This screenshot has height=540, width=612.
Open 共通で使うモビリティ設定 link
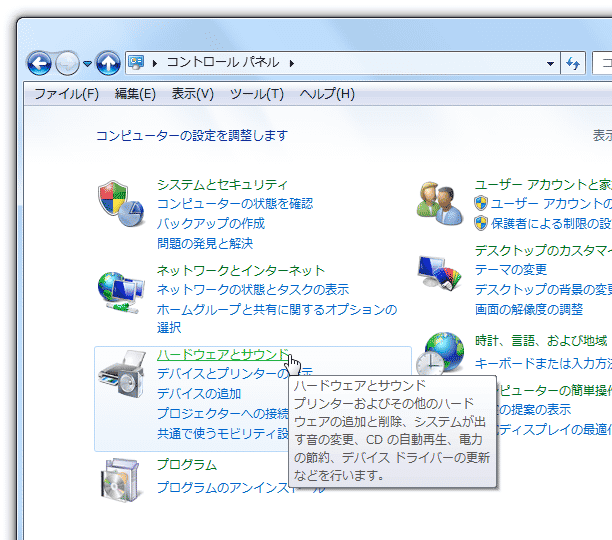pyautogui.click(x=222, y=433)
